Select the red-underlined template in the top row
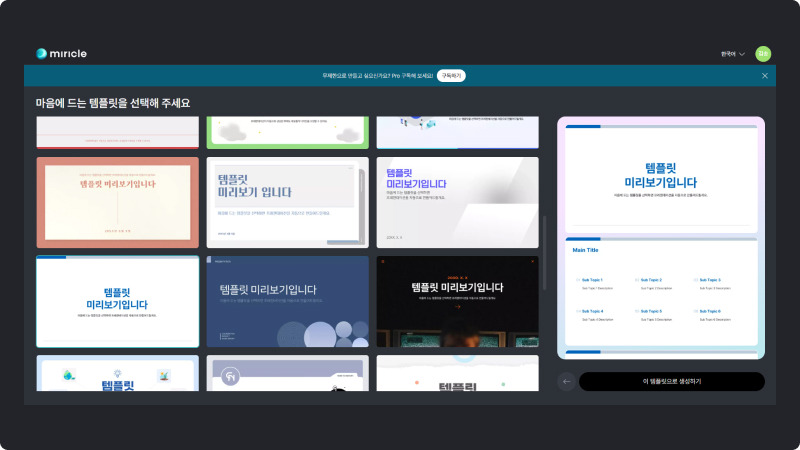This screenshot has height=450, width=800. pyautogui.click(x=117, y=133)
